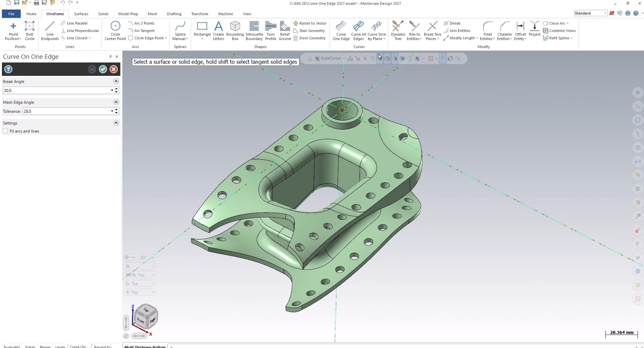Toggle the 2D construction mode button
This screenshot has height=348, width=644.
tap(142, 258)
